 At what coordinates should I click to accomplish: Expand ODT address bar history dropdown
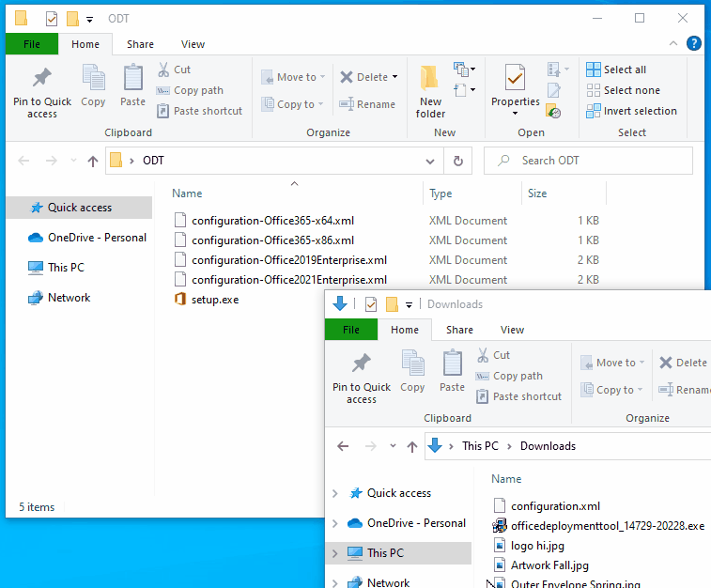(430, 161)
